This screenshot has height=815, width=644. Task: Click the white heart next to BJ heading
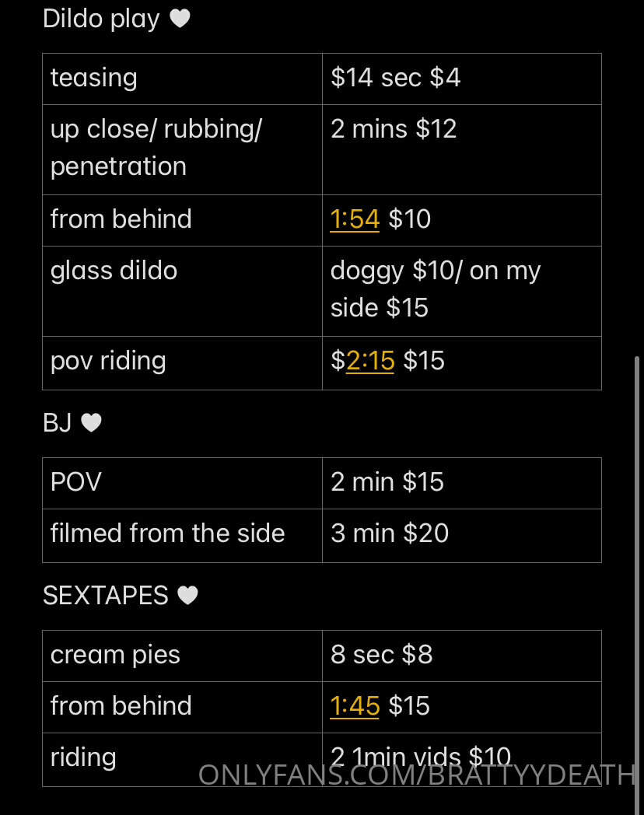point(92,423)
